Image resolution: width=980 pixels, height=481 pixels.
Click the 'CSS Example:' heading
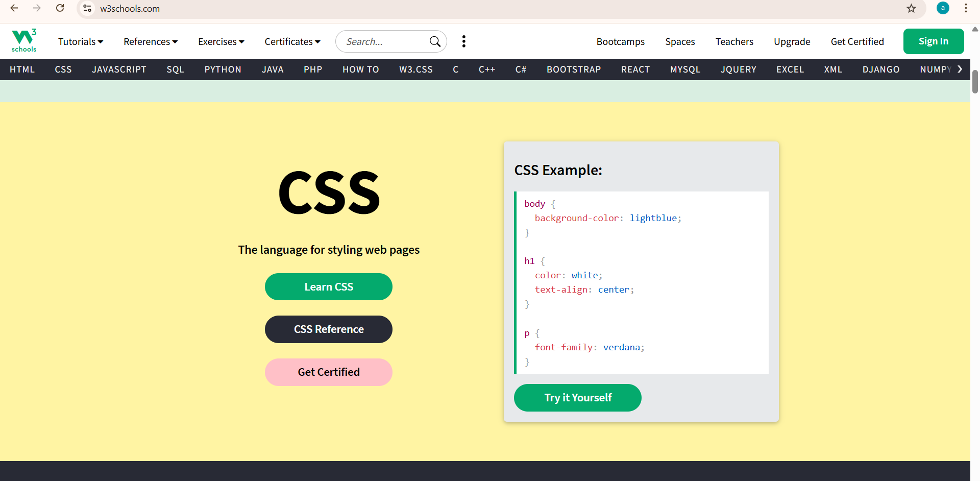558,170
